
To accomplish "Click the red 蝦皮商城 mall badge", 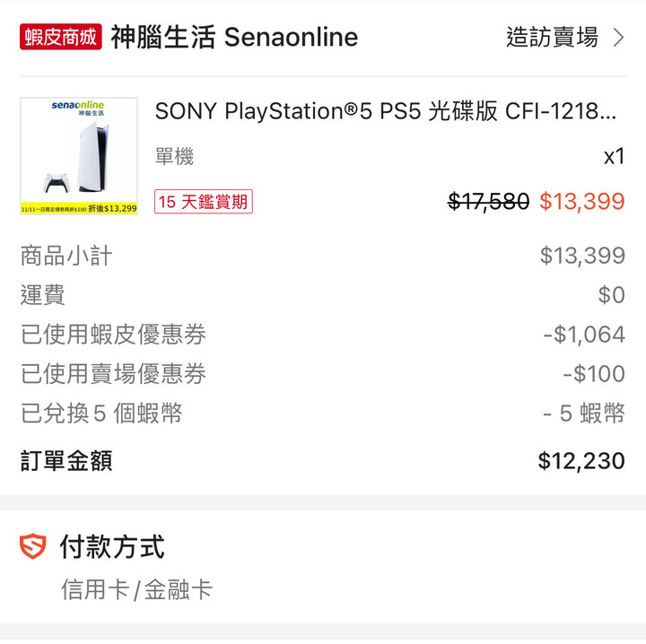I will click(61, 37).
